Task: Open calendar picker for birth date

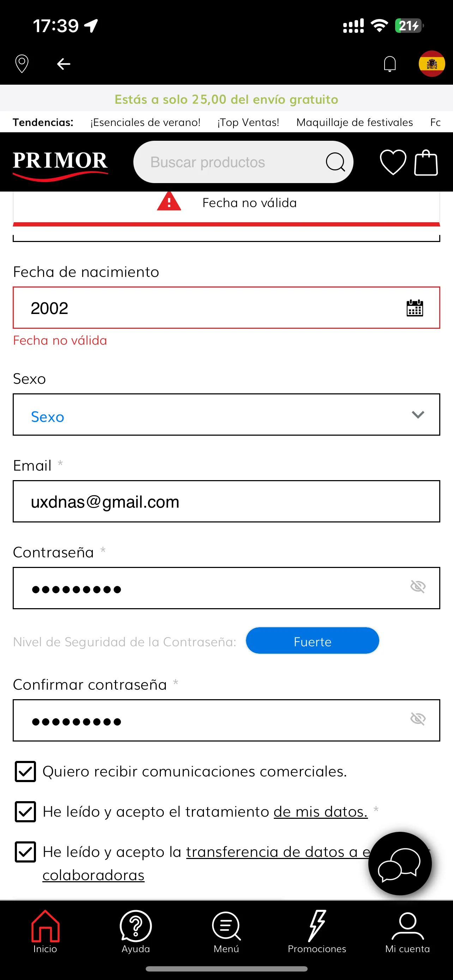Action: click(x=415, y=308)
